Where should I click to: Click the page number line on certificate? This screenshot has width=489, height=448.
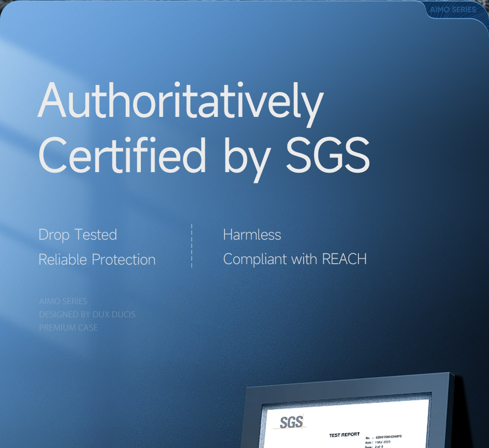376,446
